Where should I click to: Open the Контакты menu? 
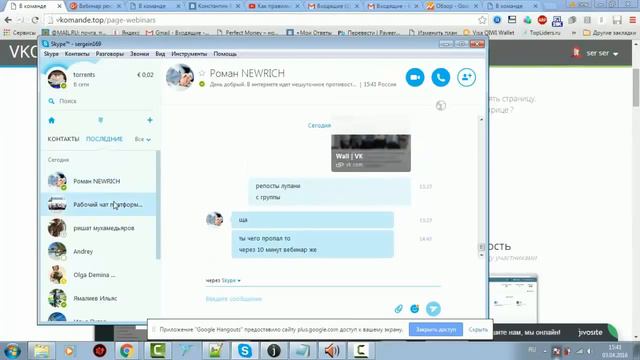(77, 54)
